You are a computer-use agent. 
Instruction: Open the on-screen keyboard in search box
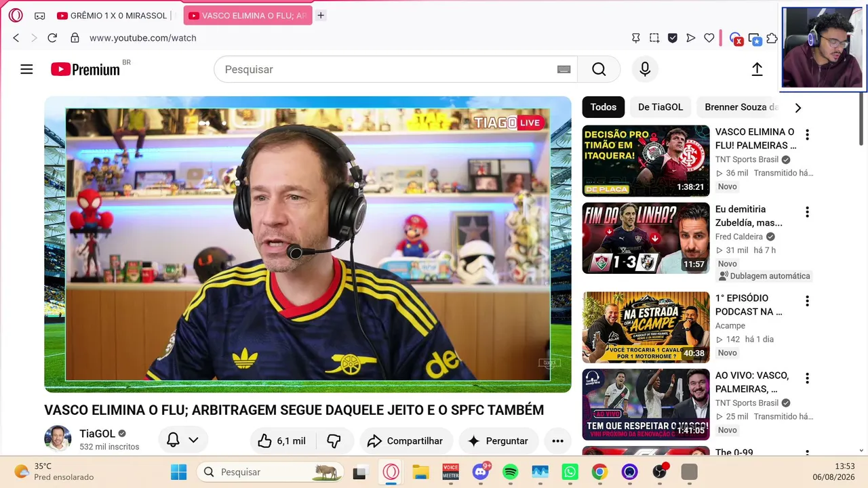click(564, 69)
